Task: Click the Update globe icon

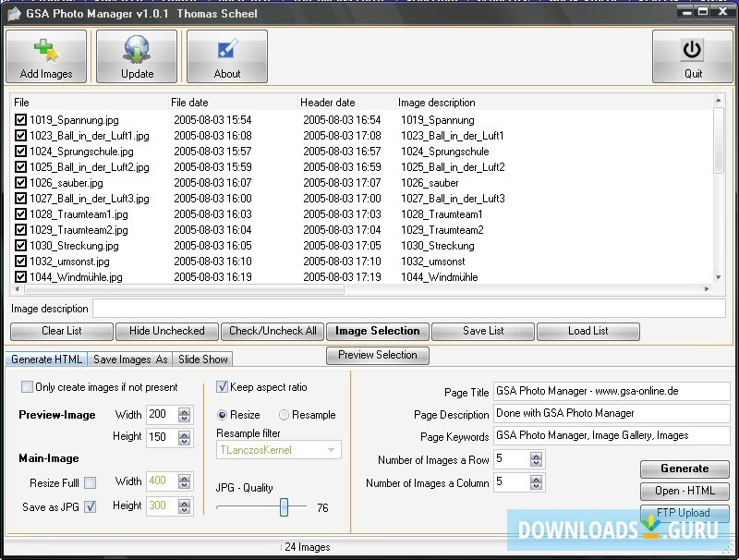Action: pos(137,56)
